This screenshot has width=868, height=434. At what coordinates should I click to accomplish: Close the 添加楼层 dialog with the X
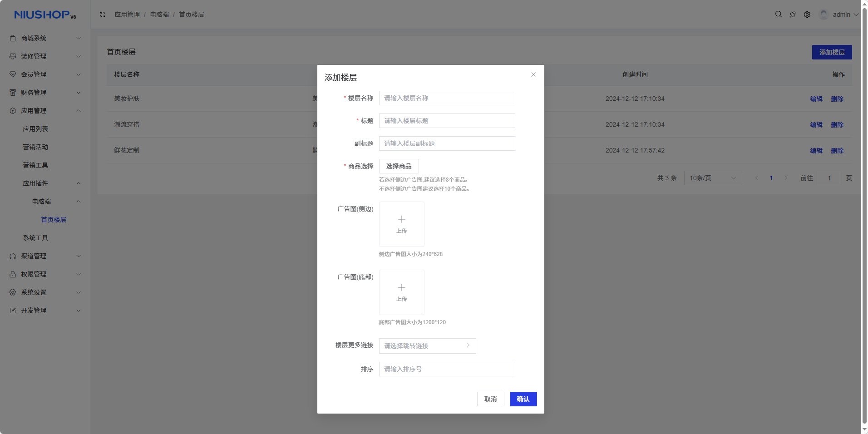[x=533, y=74]
